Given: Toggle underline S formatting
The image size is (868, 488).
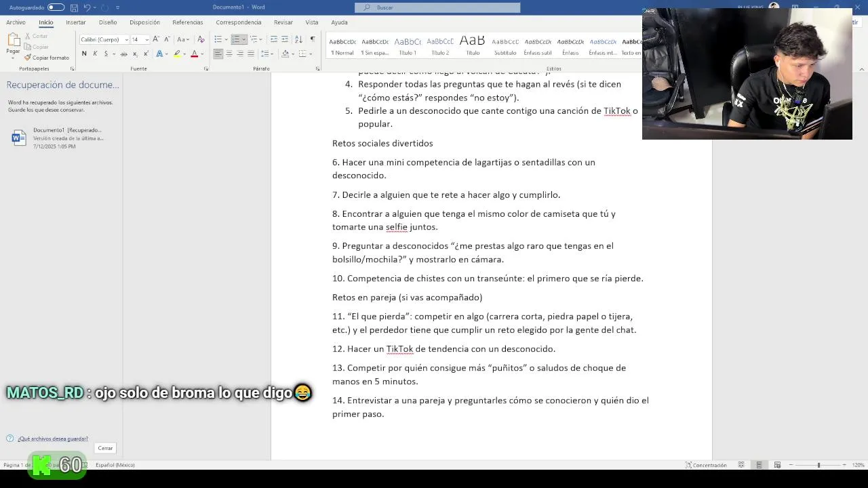Looking at the screenshot, I should pos(106,54).
